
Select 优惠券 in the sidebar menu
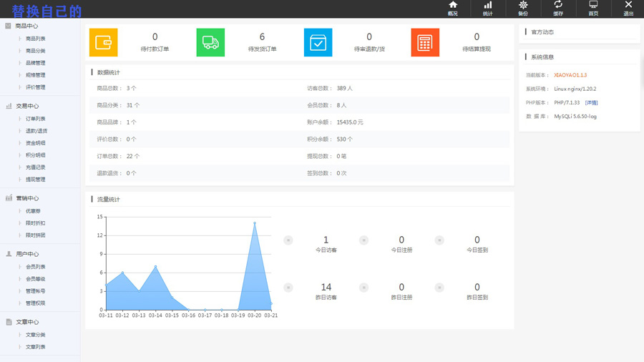[33, 211]
